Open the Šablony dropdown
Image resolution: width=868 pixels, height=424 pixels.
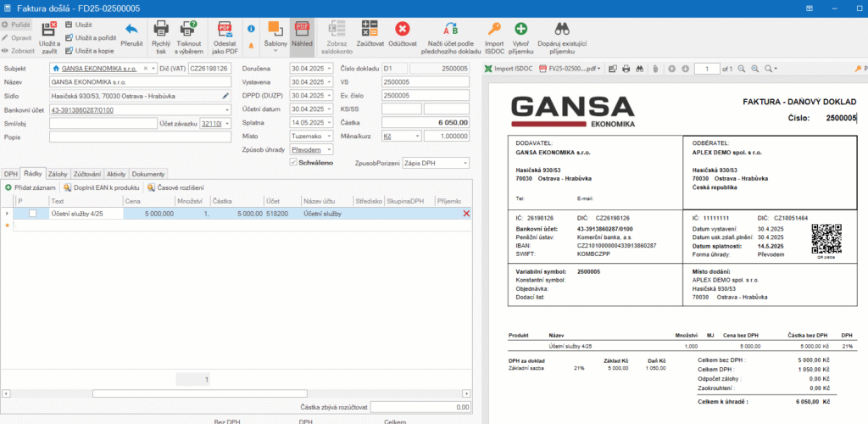(x=275, y=36)
